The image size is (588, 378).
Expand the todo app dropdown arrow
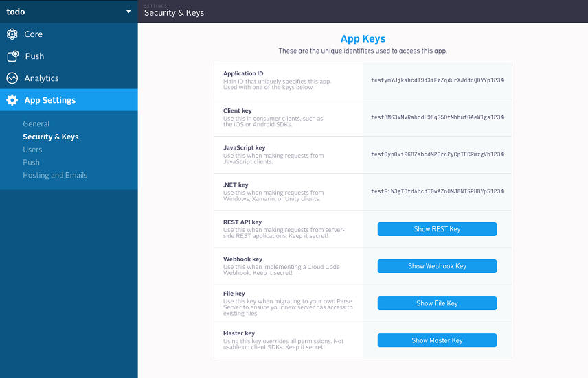coord(128,12)
